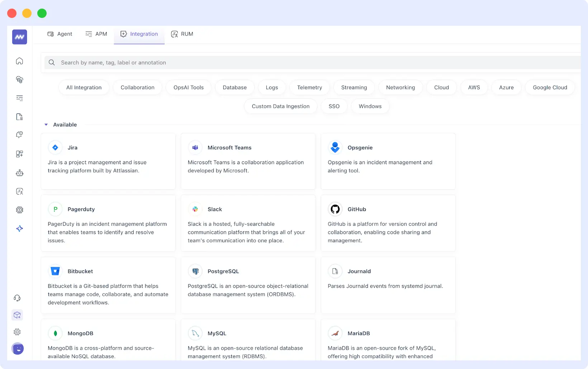The height and width of the screenshot is (369, 588).
Task: Click the Microsoft Teams logo icon
Action: tap(195, 148)
